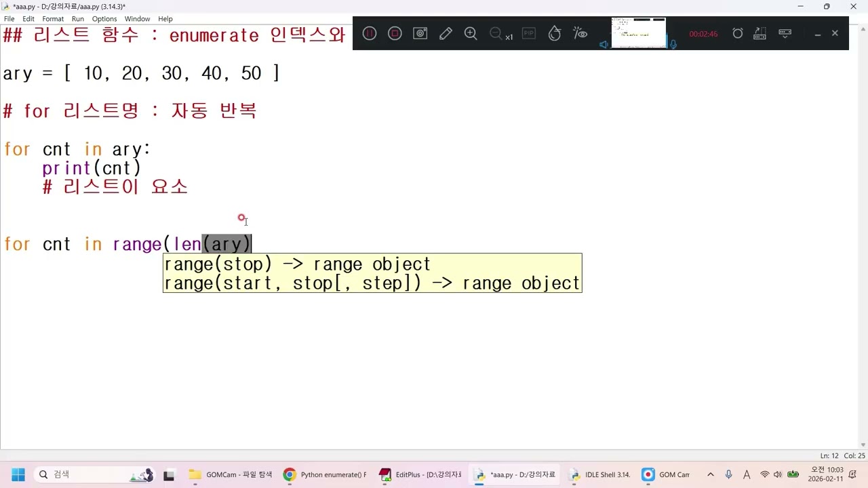Click the print(cnt) line
Screen dimensions: 868x488
[x=92, y=168]
